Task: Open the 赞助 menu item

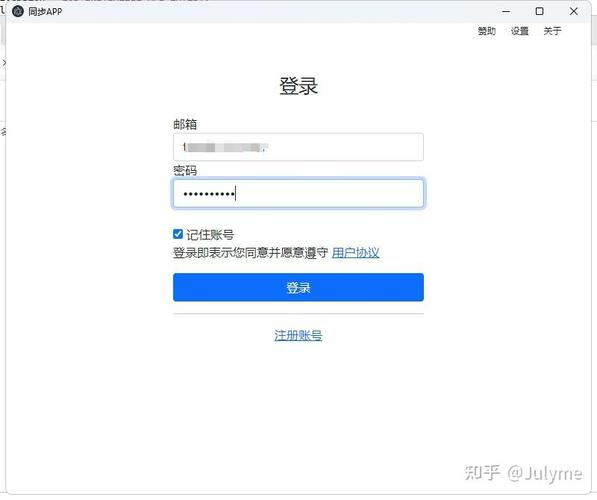Action: [x=487, y=31]
